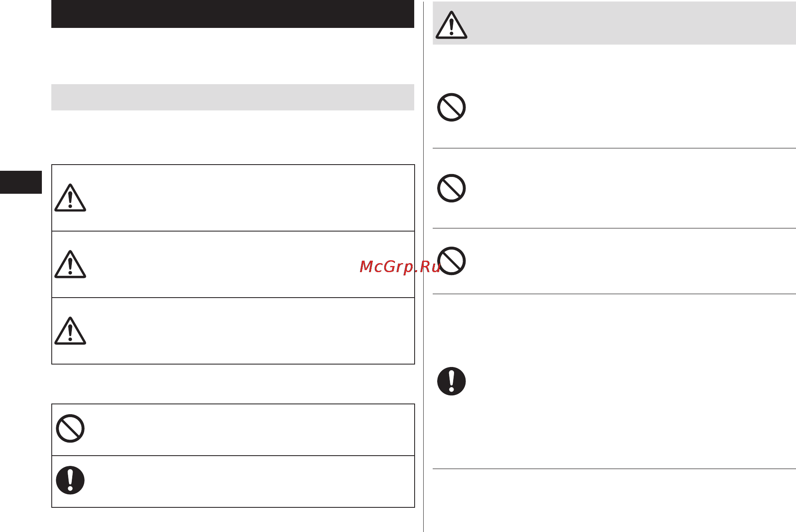Image resolution: width=796 pixels, height=532 pixels.
Task: Click the warning triangle in the right gray header
Action: (x=451, y=25)
